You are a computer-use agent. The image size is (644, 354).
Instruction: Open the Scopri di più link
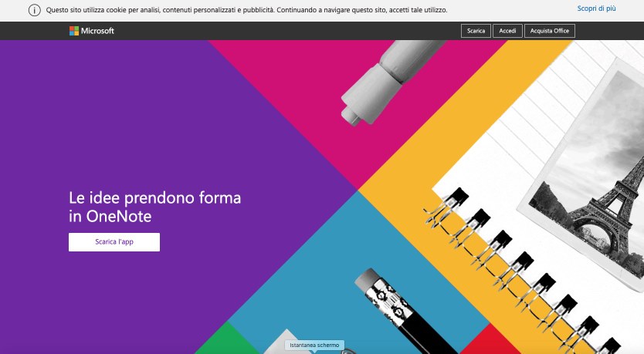tap(596, 8)
